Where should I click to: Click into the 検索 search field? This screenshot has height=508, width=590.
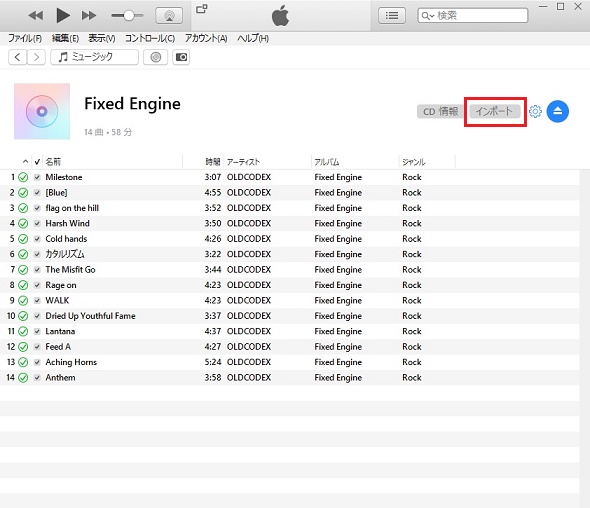pos(473,15)
